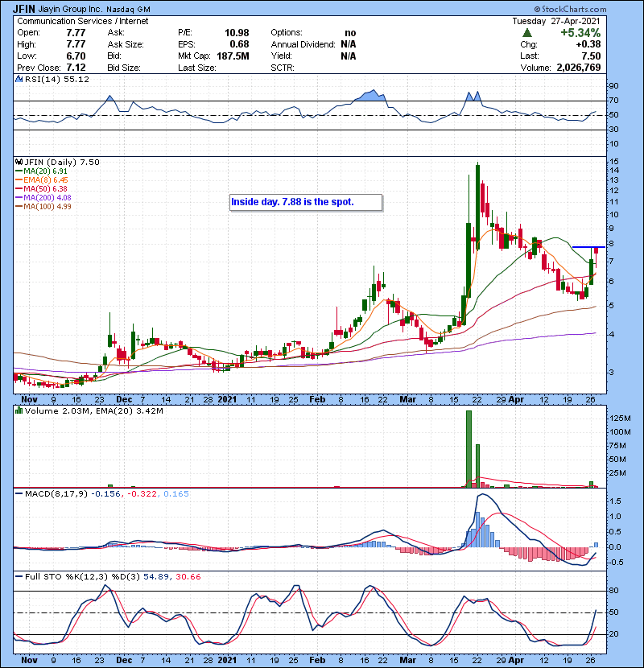
Task: Click the RSI line chart icon
Action: [19, 79]
